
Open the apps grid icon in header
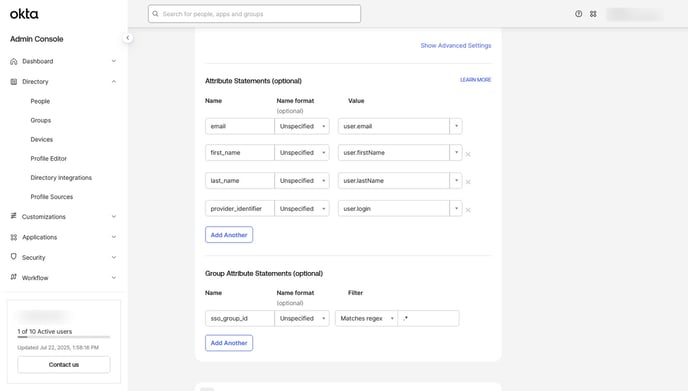click(x=593, y=14)
